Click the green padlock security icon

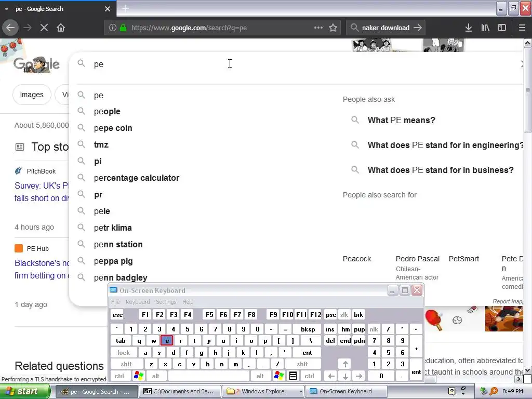123,28
